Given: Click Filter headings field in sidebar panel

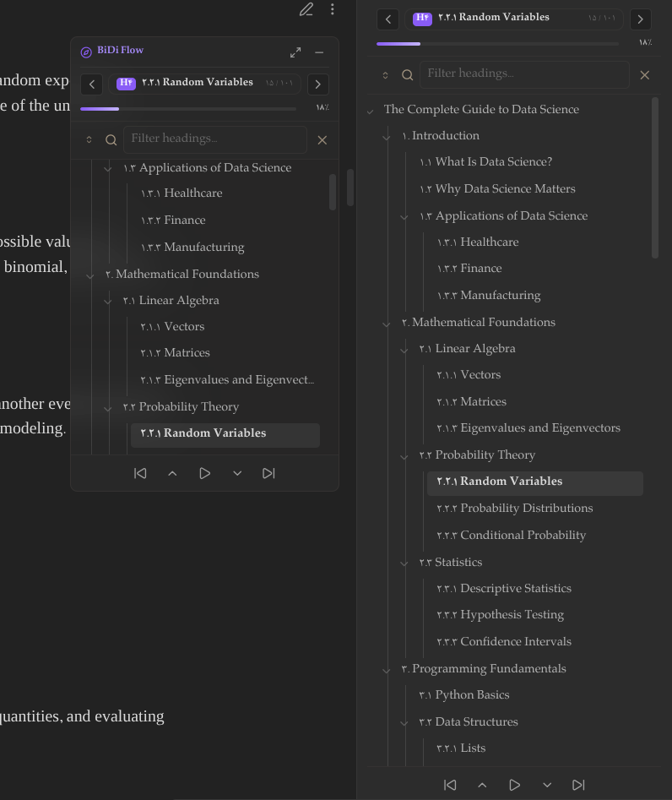Looking at the screenshot, I should coord(524,74).
